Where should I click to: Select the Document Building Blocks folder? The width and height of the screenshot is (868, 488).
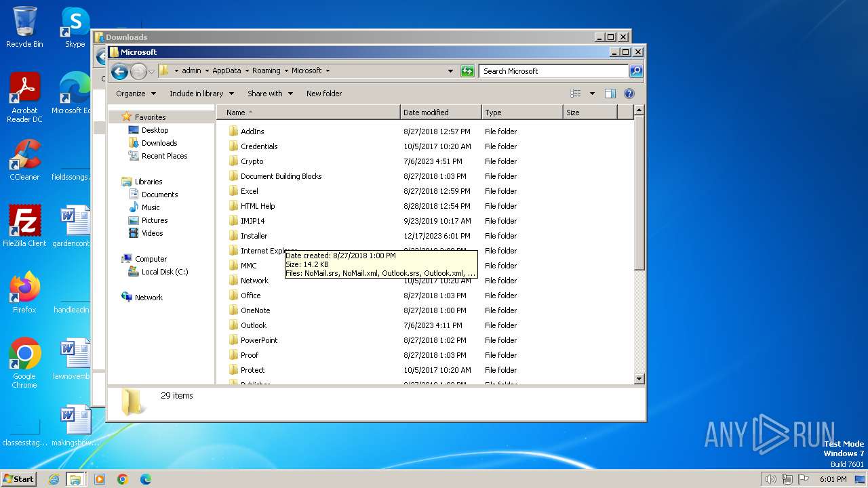click(281, 176)
